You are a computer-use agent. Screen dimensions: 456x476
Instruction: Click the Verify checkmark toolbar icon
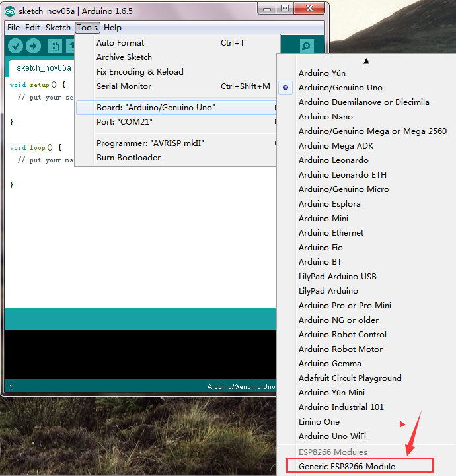pyautogui.click(x=15, y=46)
